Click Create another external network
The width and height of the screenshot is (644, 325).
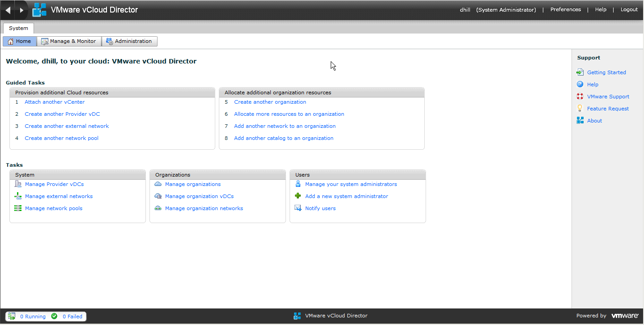pos(67,126)
